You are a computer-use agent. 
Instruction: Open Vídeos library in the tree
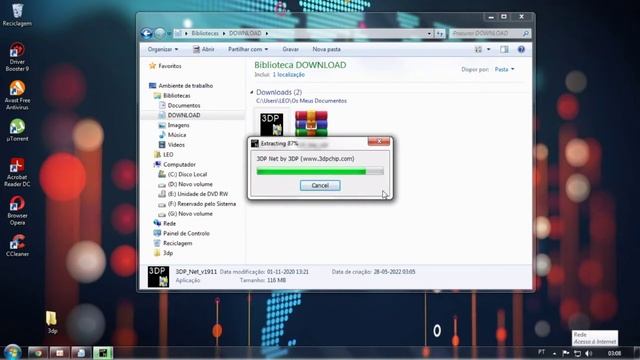tap(176, 145)
